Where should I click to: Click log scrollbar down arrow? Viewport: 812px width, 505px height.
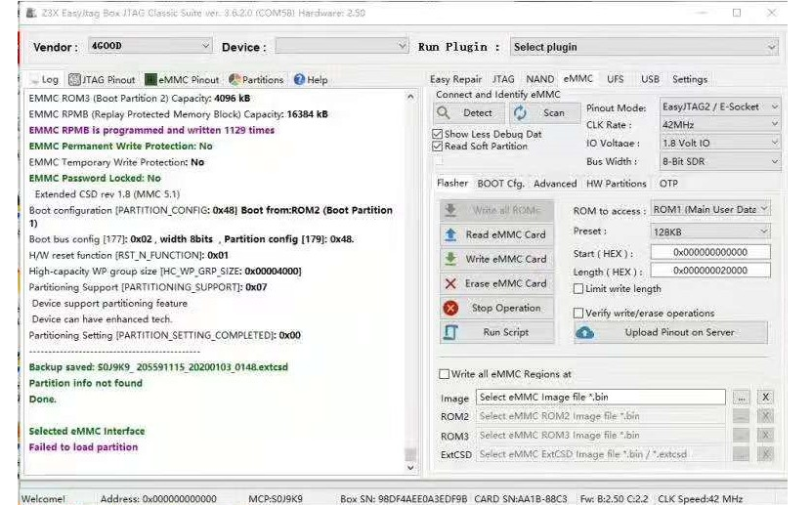[410, 468]
